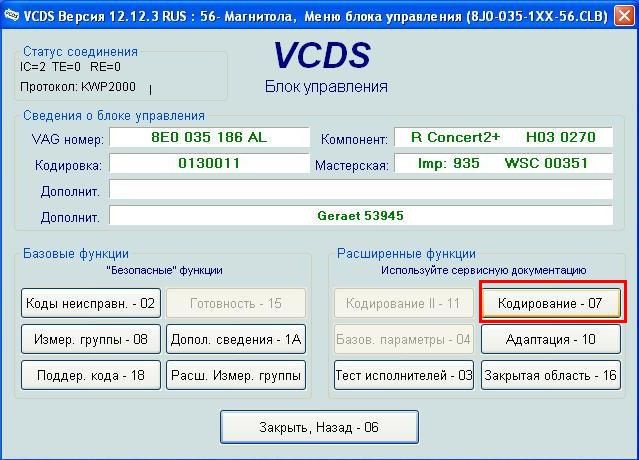Click the Расширенные функции group label
The height and width of the screenshot is (460, 639).
406,253
